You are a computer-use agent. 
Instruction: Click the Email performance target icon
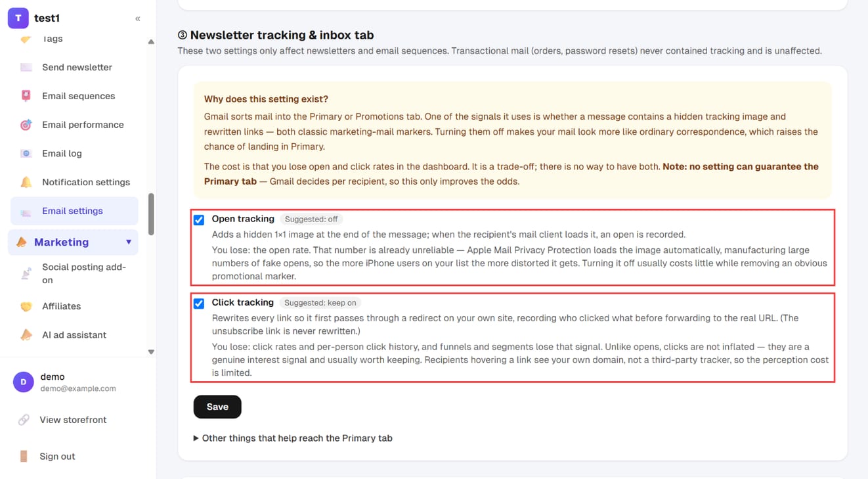tap(26, 125)
